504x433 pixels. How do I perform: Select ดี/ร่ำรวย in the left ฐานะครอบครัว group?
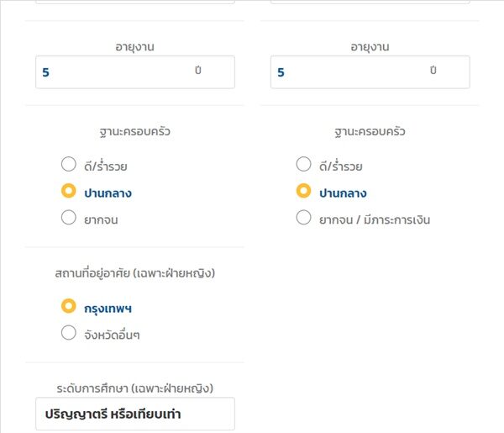pos(69,165)
